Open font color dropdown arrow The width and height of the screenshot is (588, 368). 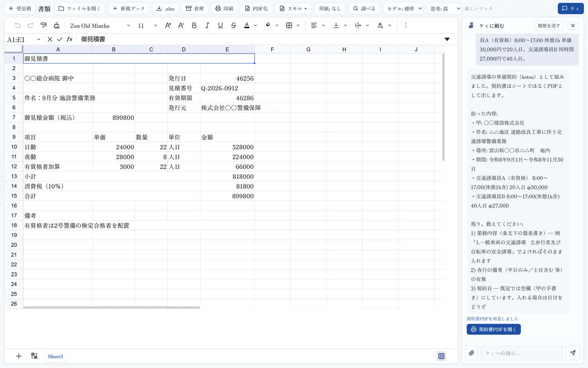[256, 25]
